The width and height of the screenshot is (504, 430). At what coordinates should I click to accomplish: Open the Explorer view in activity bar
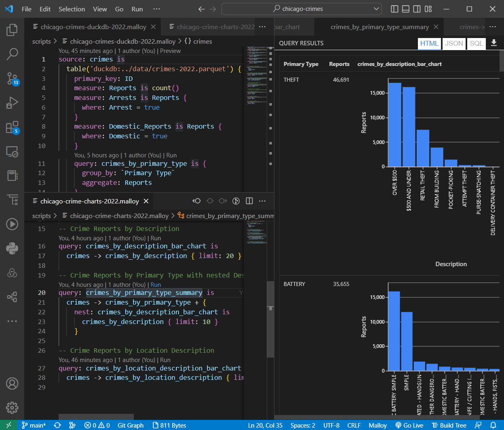click(12, 30)
